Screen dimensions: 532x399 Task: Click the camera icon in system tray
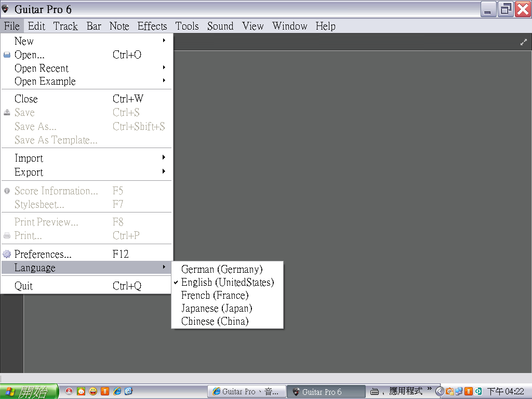click(x=450, y=392)
